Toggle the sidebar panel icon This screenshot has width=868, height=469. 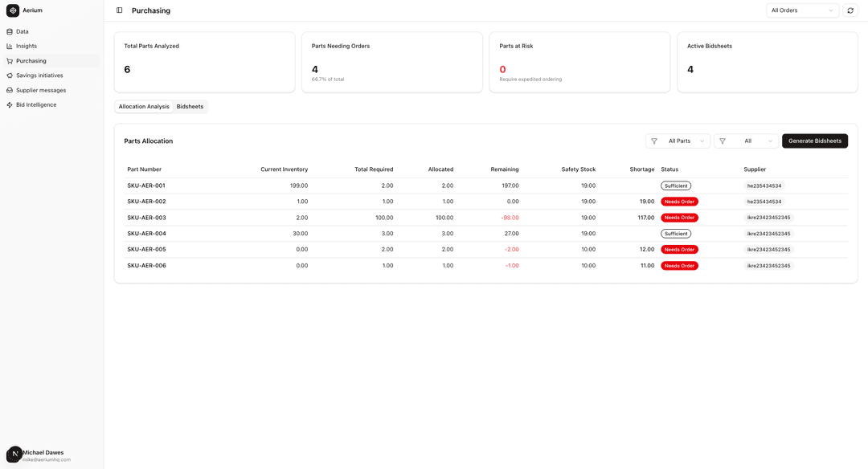tap(120, 10)
